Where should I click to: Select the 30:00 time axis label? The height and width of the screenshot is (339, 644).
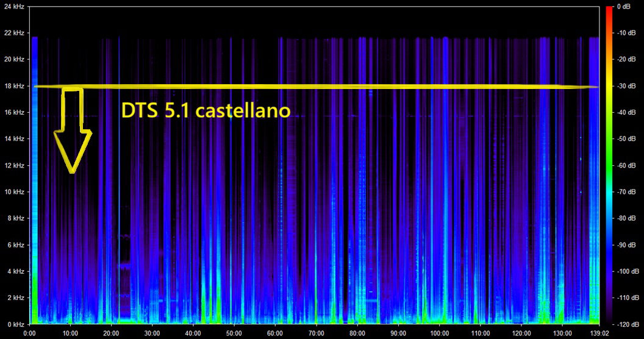[x=152, y=334]
